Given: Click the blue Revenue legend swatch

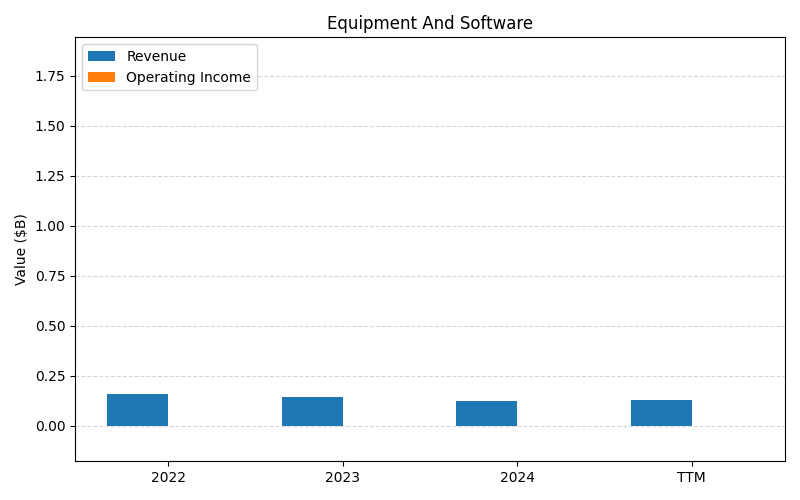Looking at the screenshot, I should coord(102,56).
